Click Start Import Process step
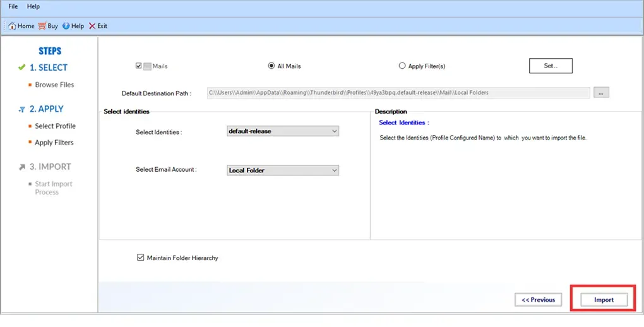The image size is (644, 327). 54,187
